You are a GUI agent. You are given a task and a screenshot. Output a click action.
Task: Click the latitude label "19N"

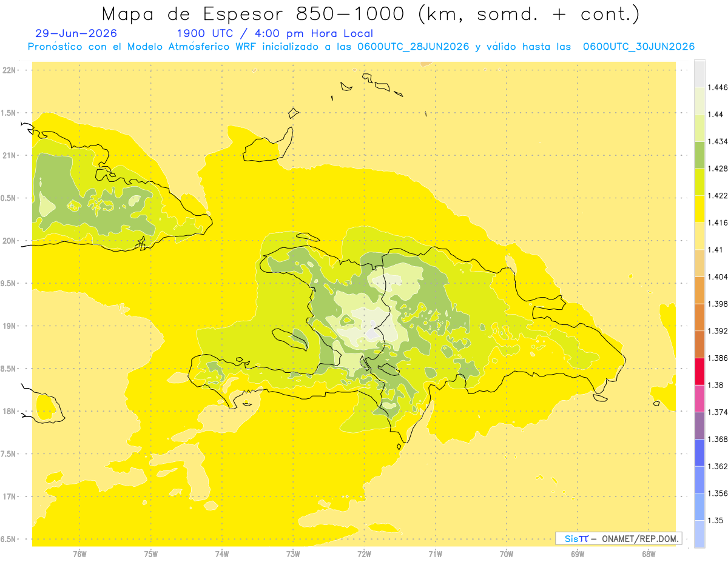tap(9, 326)
